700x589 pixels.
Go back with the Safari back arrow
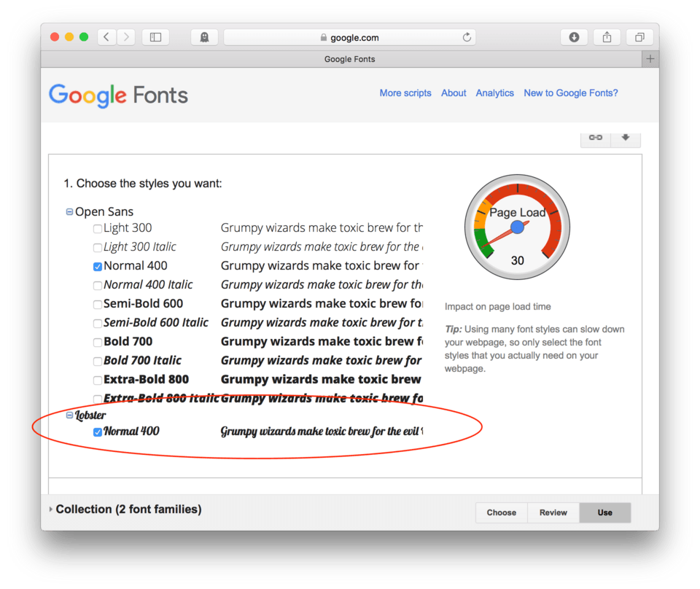(106, 37)
